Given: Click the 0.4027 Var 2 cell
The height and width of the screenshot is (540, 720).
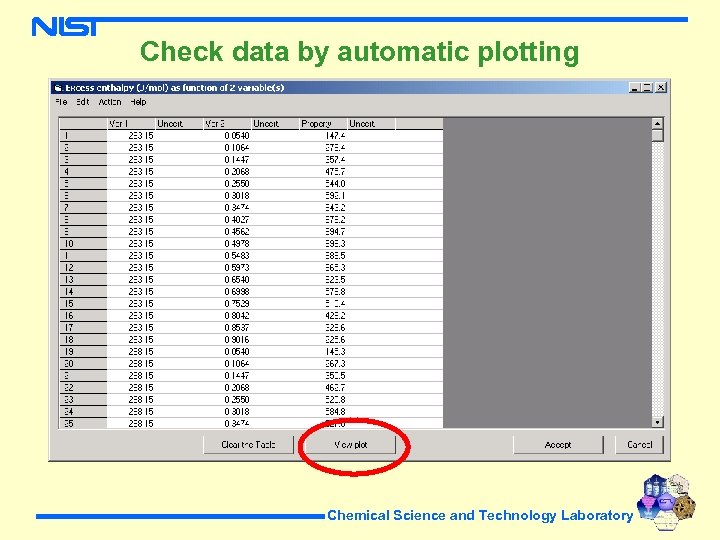Looking at the screenshot, I should click(x=227, y=219).
